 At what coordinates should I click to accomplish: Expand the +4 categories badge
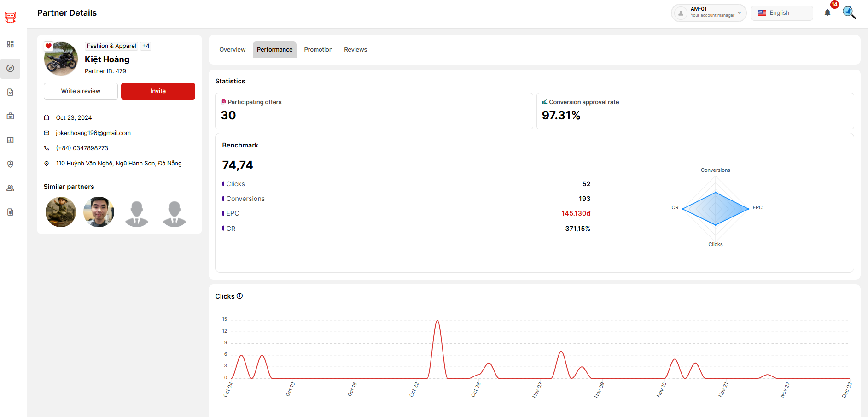146,46
